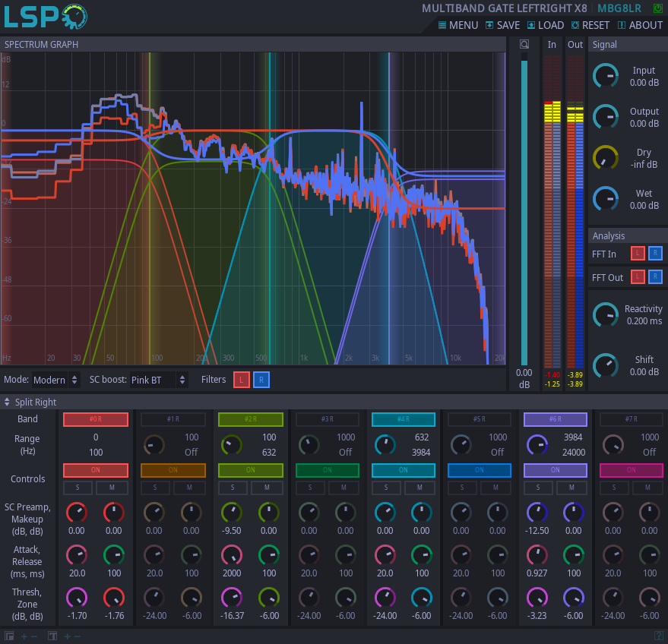Click the plus beside the font scaling icon

[x=68, y=636]
